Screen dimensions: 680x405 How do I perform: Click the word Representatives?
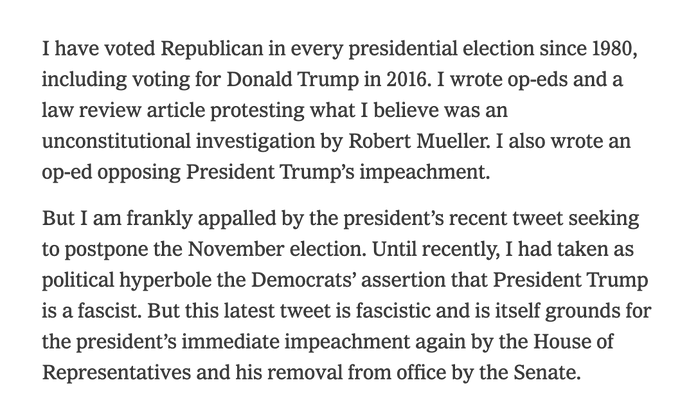pyautogui.click(x=116, y=373)
